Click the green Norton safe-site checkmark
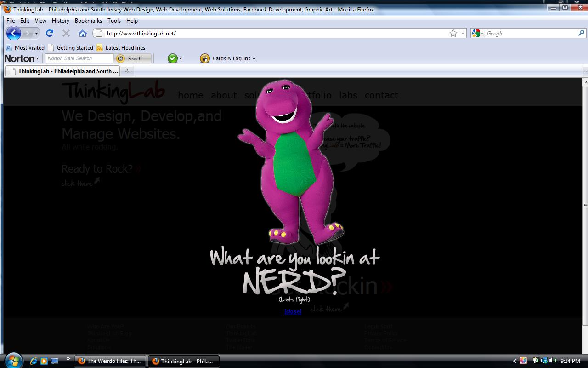The height and width of the screenshot is (368, 588). (x=172, y=58)
